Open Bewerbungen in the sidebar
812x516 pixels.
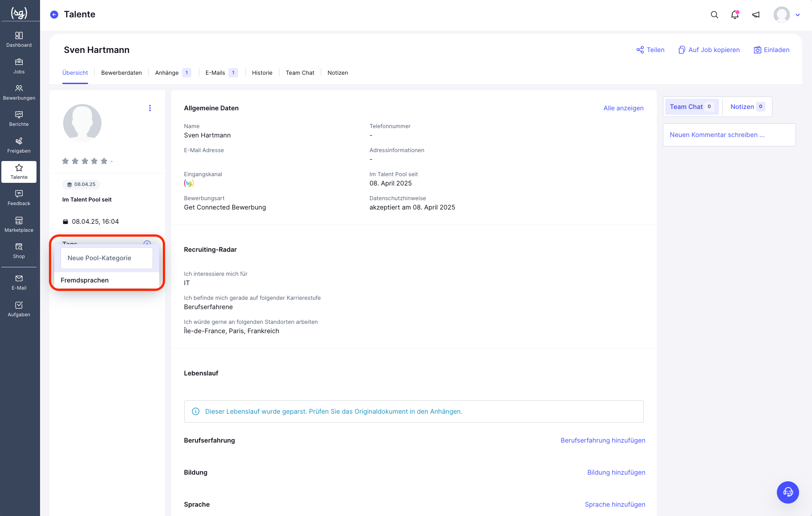coord(19,93)
